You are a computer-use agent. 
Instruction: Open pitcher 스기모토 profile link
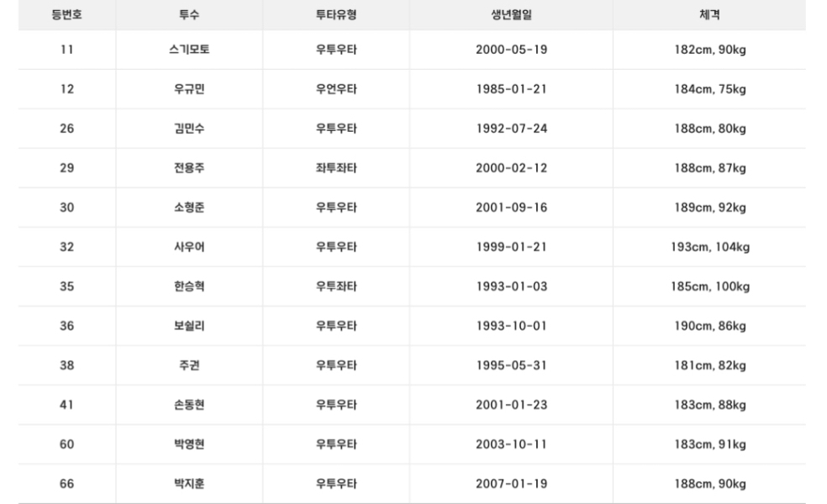pos(189,50)
